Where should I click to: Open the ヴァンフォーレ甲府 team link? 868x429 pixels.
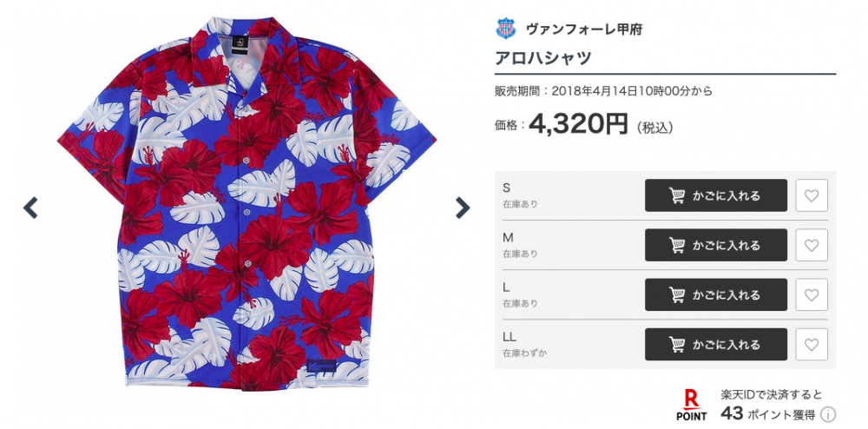584,30
